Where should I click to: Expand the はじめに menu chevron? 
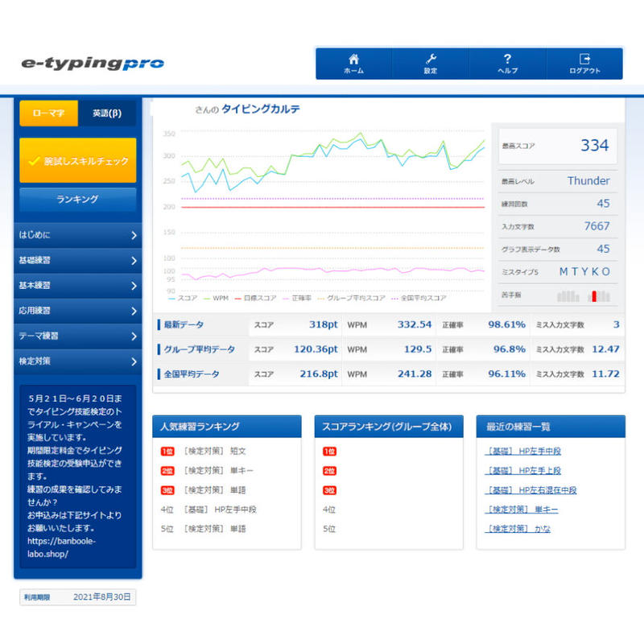click(134, 235)
